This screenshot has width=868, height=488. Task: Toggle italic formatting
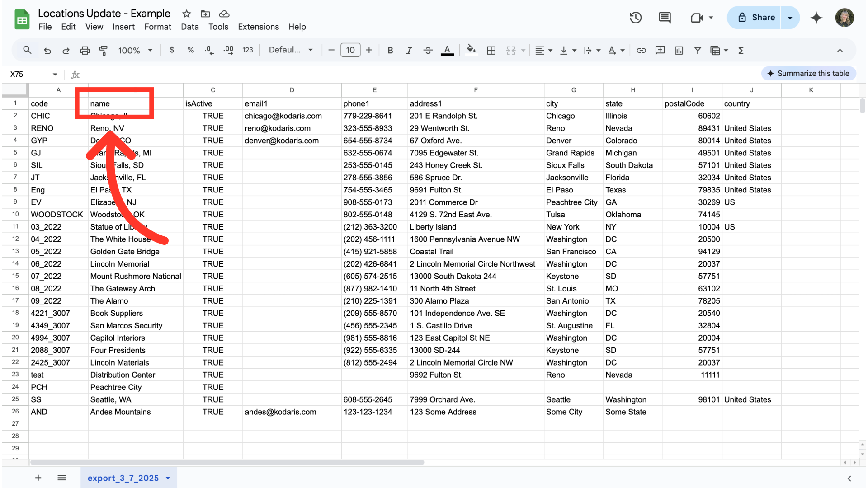tap(409, 51)
